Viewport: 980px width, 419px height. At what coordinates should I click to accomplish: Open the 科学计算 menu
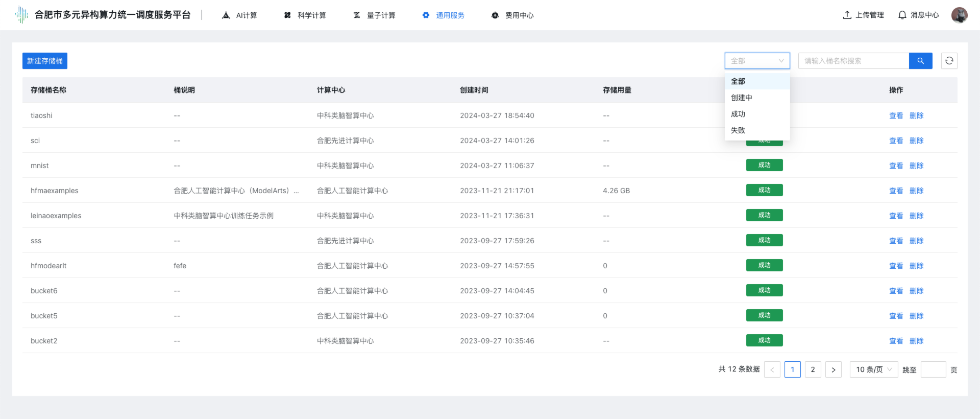tap(305, 15)
